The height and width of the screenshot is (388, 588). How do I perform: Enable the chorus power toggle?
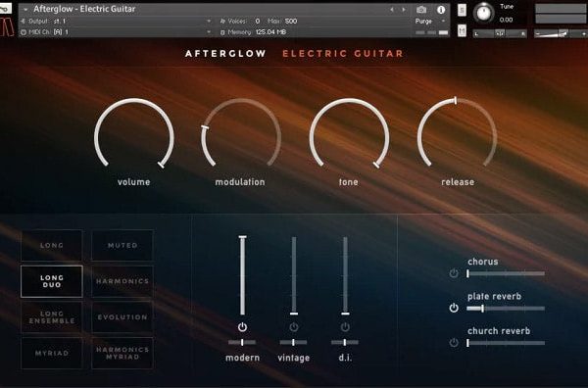point(454,273)
